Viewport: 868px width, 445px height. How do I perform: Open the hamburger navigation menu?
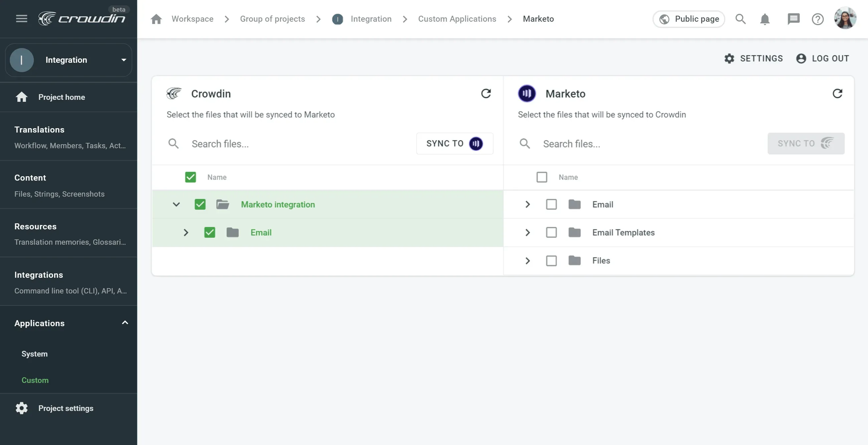point(21,18)
